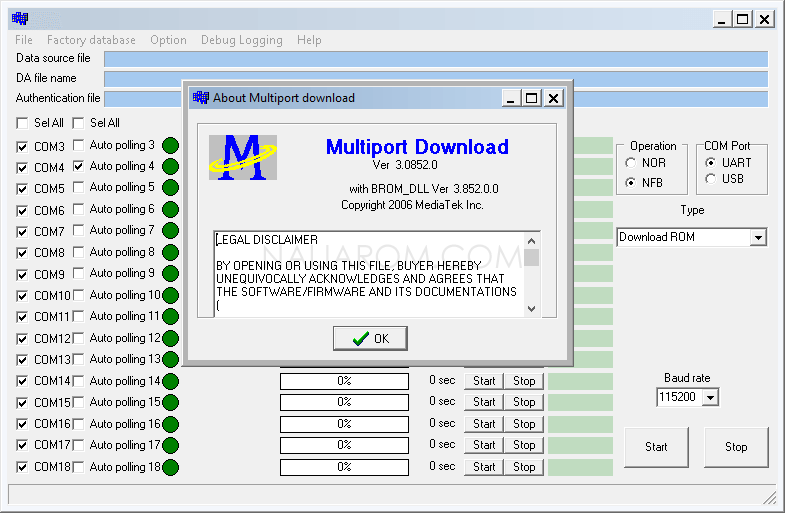The height and width of the screenshot is (513, 785).
Task: Open the Help menu
Action: 309,40
